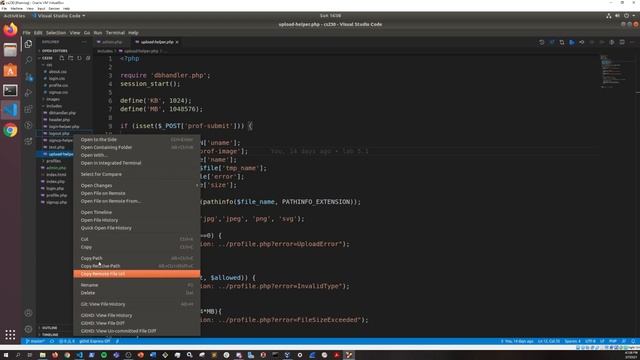
Task: Choose Open in Integrated Terminal
Action: pos(137,163)
